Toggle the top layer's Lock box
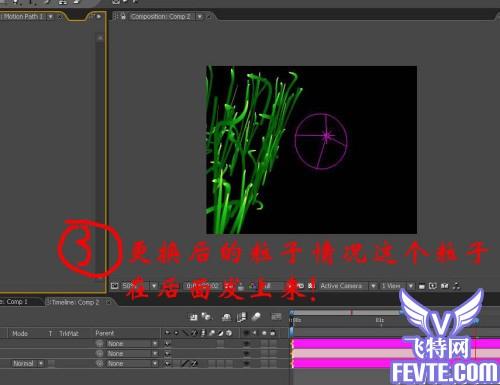 [x=273, y=344]
